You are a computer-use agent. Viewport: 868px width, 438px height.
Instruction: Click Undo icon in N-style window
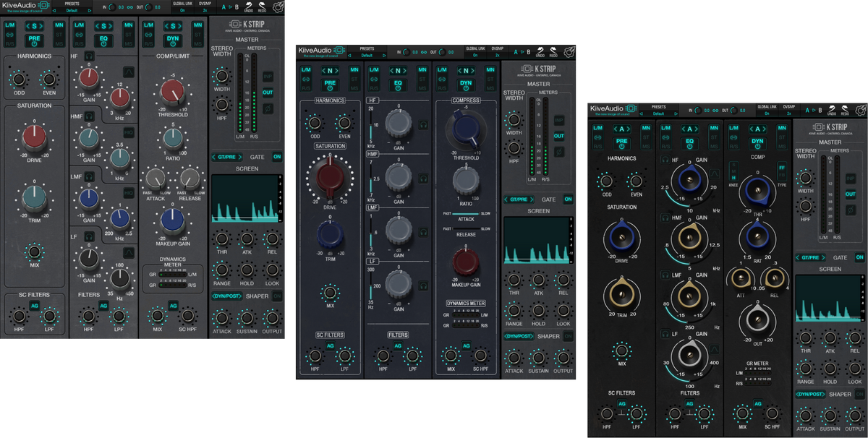point(540,53)
